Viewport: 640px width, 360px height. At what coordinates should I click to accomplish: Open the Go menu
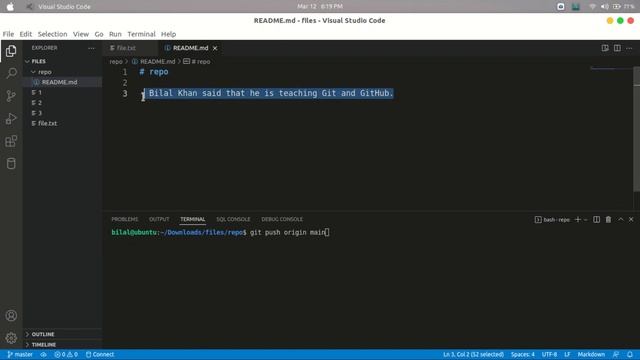point(99,34)
